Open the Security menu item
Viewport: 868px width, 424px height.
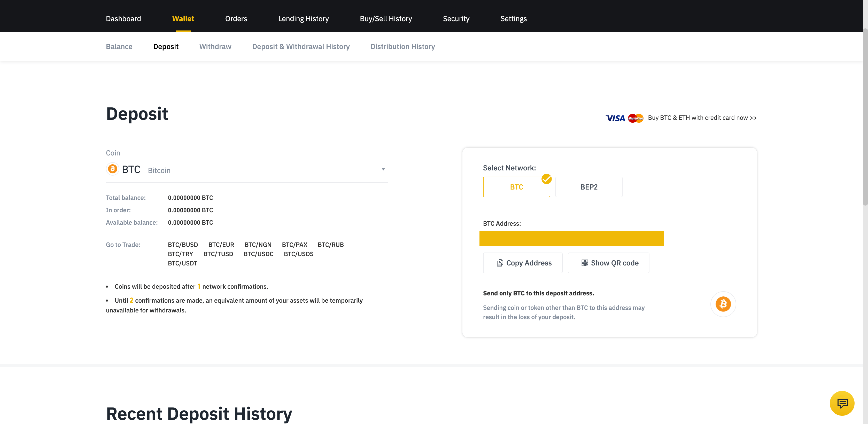click(456, 19)
